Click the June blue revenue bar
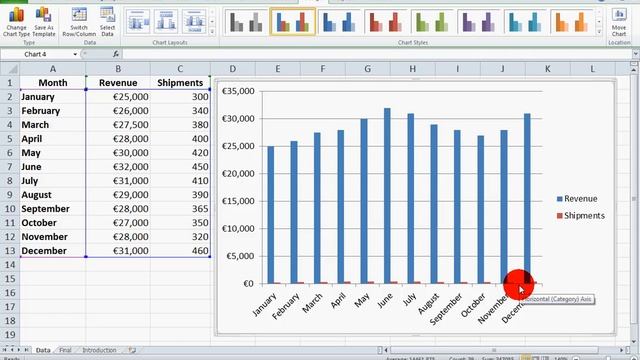640x360 pixels. click(387, 196)
